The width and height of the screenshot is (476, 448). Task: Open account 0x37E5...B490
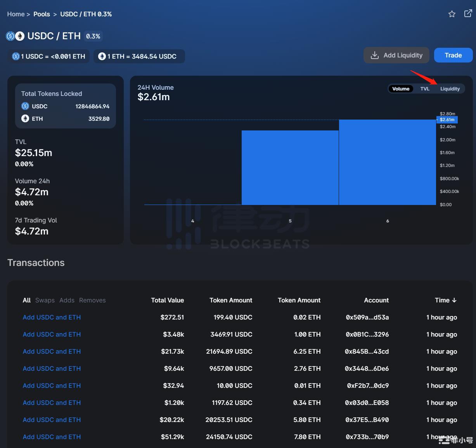367,420
